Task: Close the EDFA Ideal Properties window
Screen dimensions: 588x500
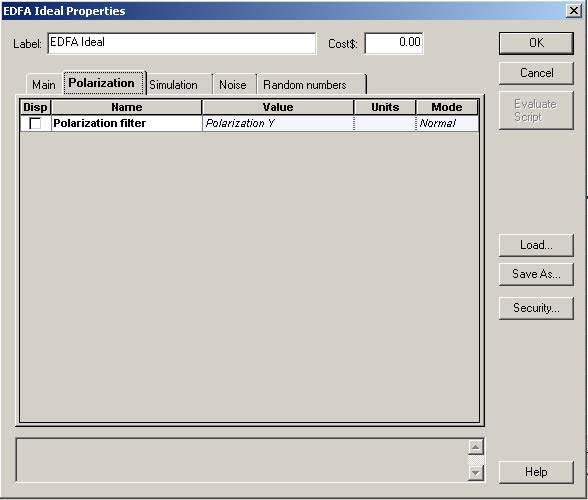Action: [574, 11]
